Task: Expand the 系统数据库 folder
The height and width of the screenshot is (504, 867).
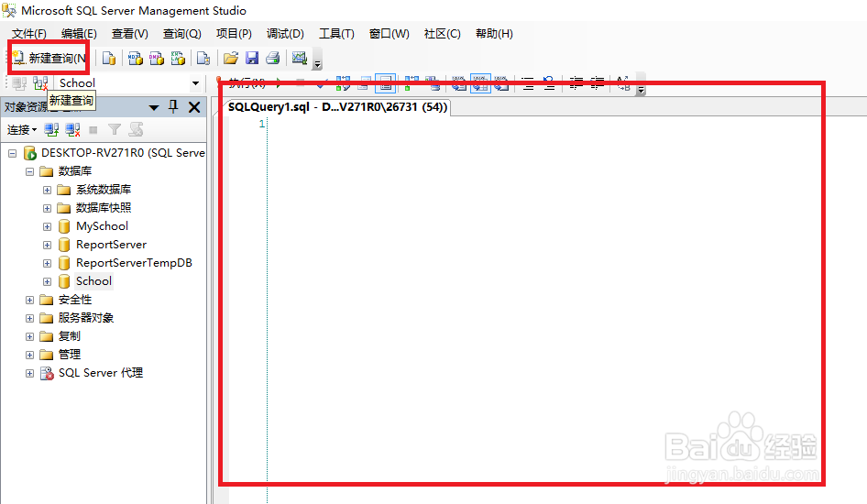Action: pos(47,190)
